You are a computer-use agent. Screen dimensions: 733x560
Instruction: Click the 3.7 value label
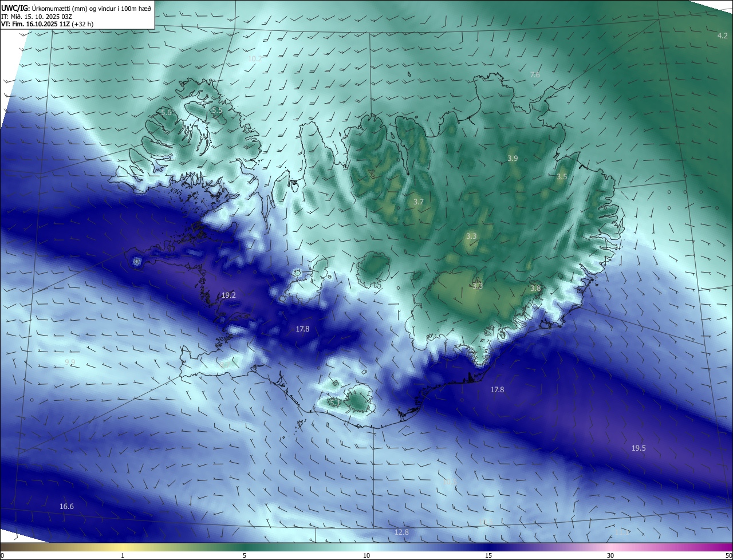[418, 202]
